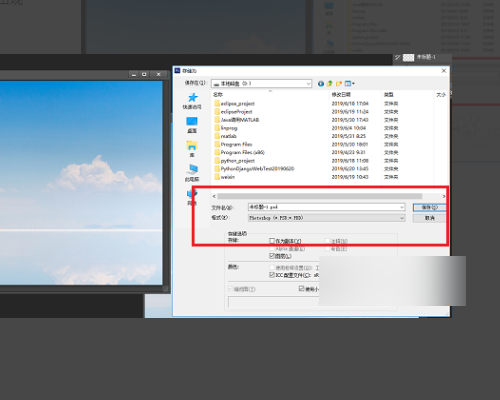Select the weixin folder
This screenshot has height=400, width=500.
pyautogui.click(x=225, y=177)
